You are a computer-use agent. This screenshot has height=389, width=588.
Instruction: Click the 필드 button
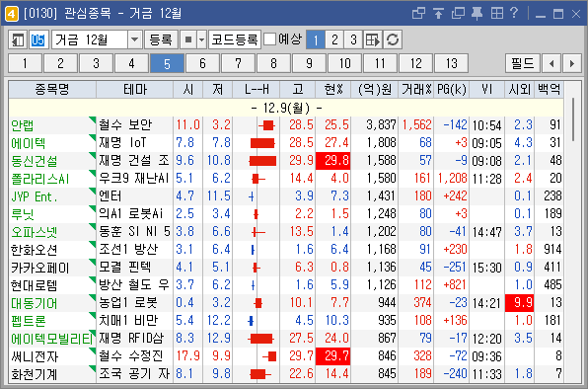click(x=522, y=63)
